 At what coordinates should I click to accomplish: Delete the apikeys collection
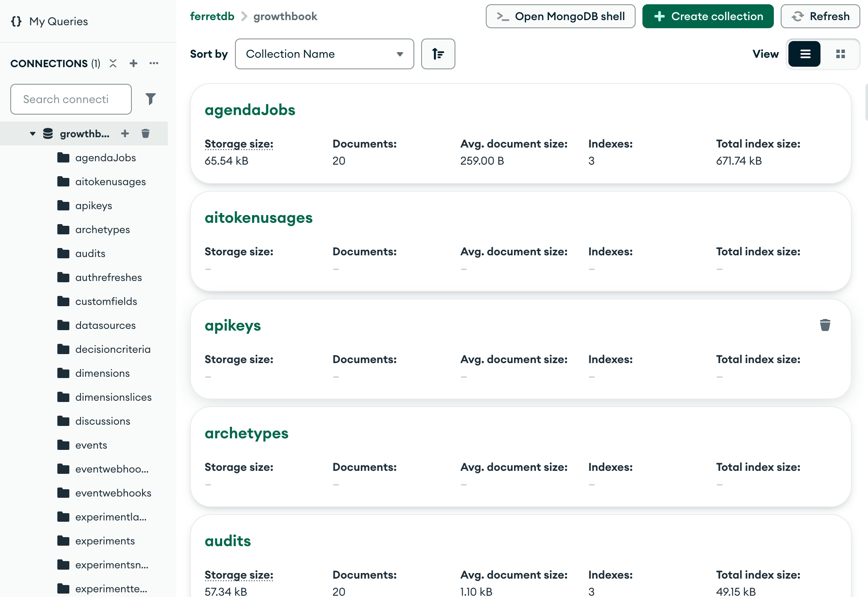click(825, 325)
